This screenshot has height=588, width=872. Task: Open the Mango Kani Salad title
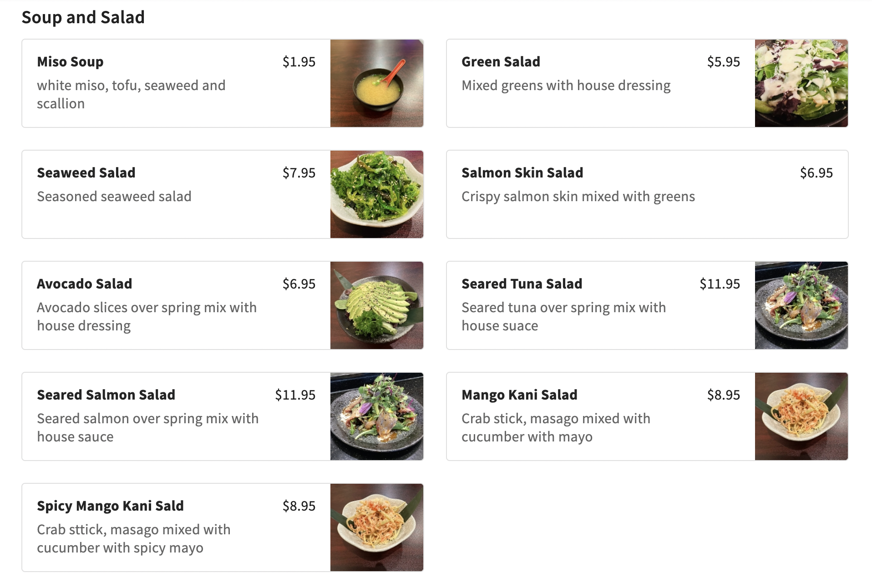pyautogui.click(x=519, y=395)
